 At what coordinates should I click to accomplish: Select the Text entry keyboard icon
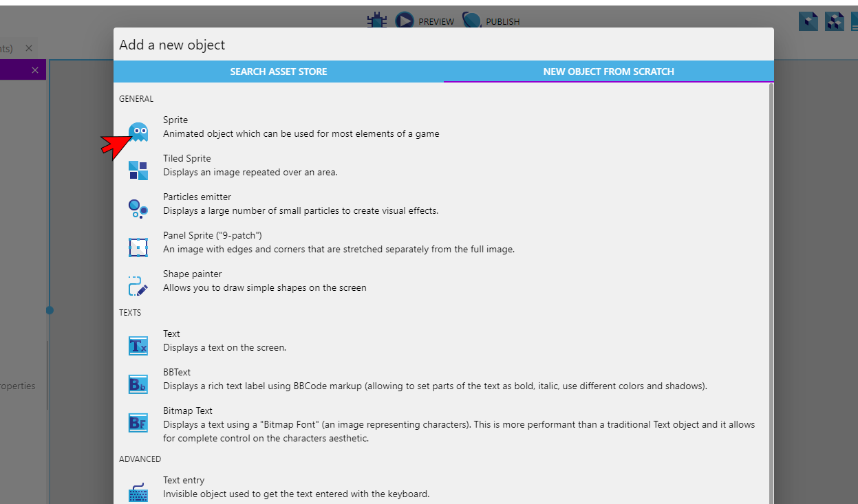coord(138,492)
